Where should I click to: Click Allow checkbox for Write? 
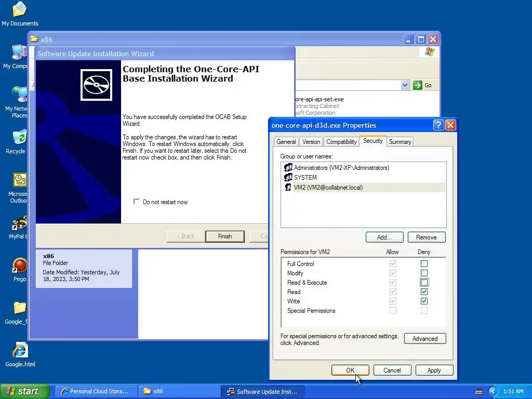tap(393, 301)
